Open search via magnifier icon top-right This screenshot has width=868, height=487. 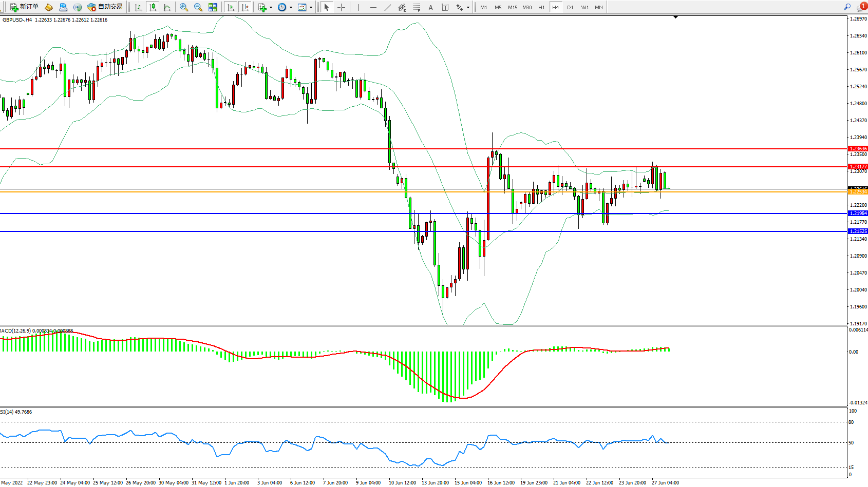click(847, 7)
